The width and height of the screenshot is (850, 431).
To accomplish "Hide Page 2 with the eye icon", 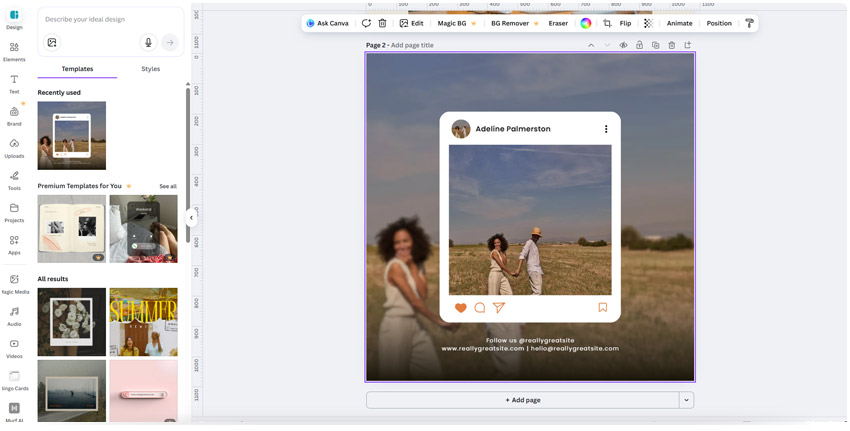I will tap(623, 45).
